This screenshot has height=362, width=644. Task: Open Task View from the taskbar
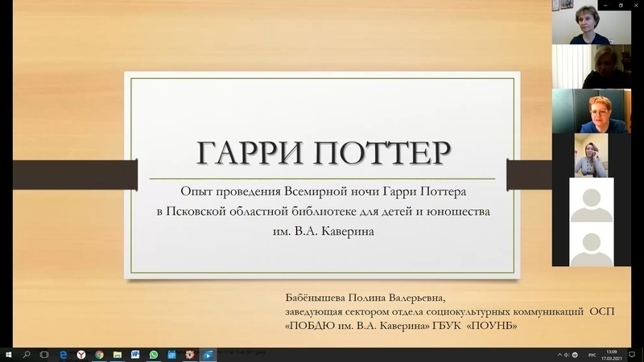44,354
